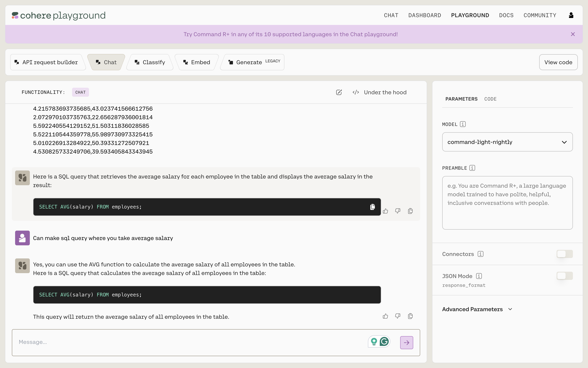Screen dimensions: 588x368
Task: Turn on the JSON Mode toggle
Action: pyautogui.click(x=565, y=276)
